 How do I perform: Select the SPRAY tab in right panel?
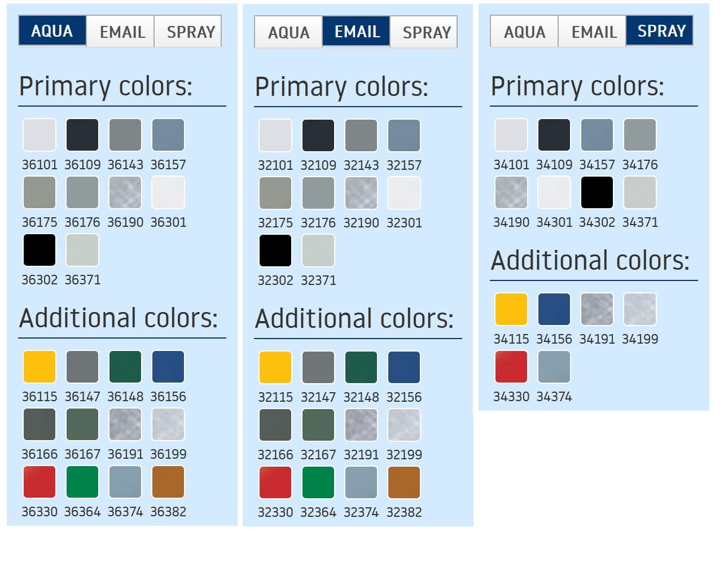[661, 31]
